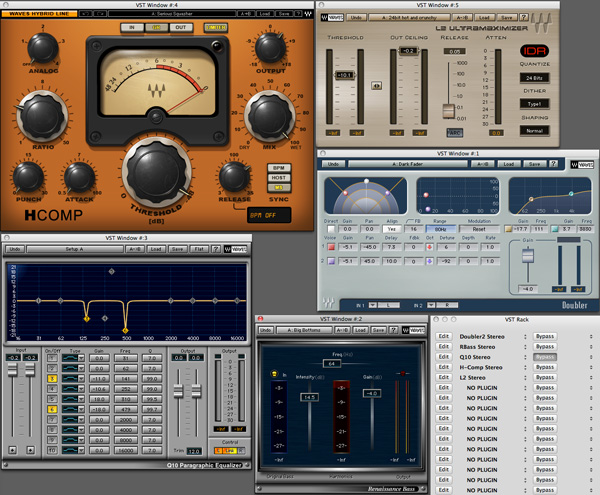Toggle ARC auto release in L2
This screenshot has width=600, height=495.
coord(454,131)
